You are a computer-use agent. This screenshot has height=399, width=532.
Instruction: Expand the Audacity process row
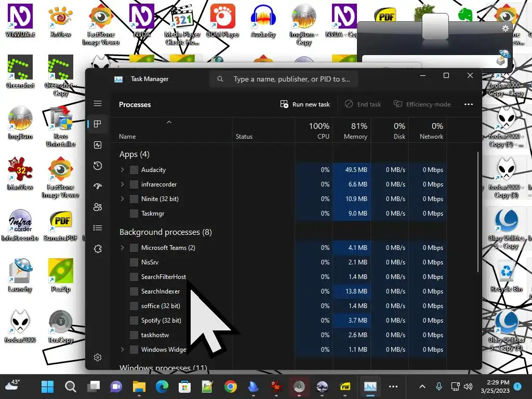[123, 170]
